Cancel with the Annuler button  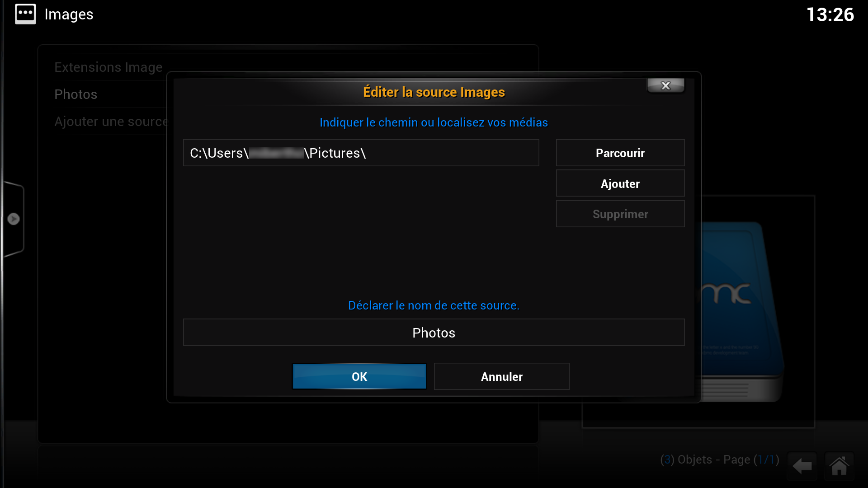tap(502, 376)
